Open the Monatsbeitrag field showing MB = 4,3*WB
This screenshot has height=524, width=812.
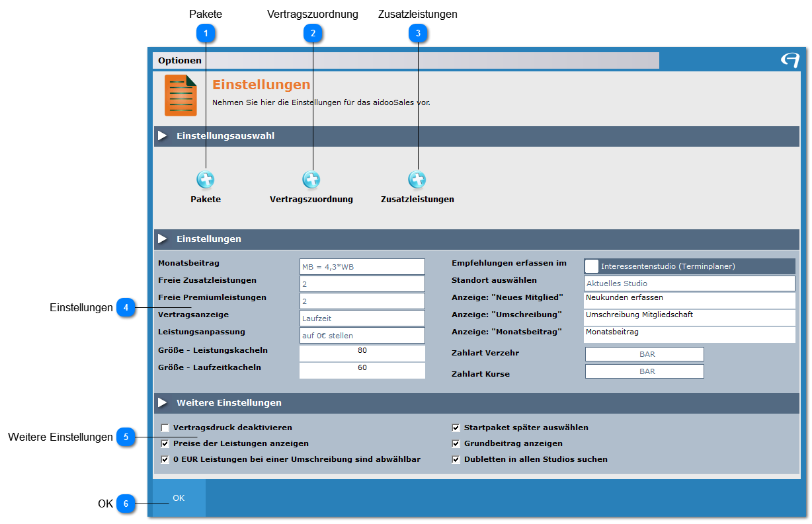tap(362, 267)
